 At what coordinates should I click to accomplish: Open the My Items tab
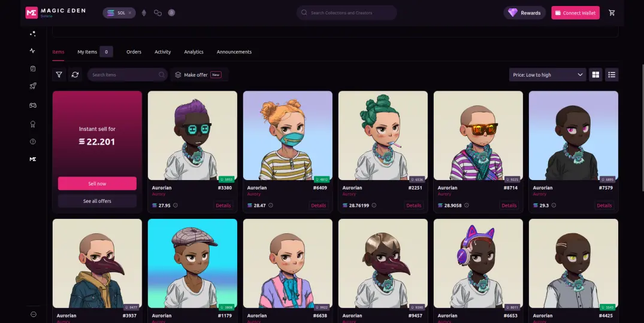tap(95, 51)
